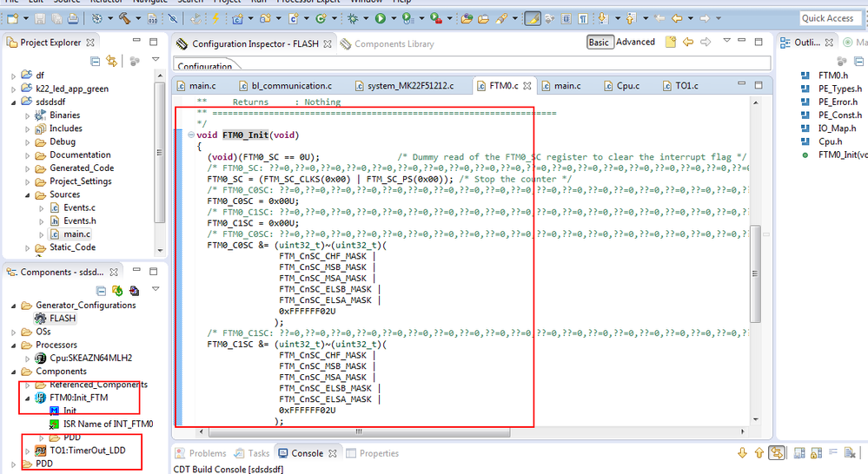Click the Quick Access field
Viewport: 868px width, 474px height.
point(831,18)
